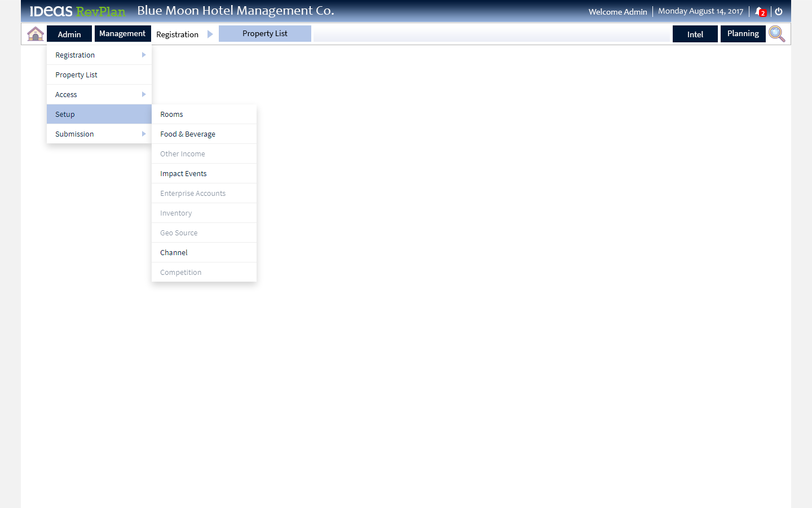812x508 pixels.
Task: Expand the Access submenu arrow
Action: click(145, 94)
